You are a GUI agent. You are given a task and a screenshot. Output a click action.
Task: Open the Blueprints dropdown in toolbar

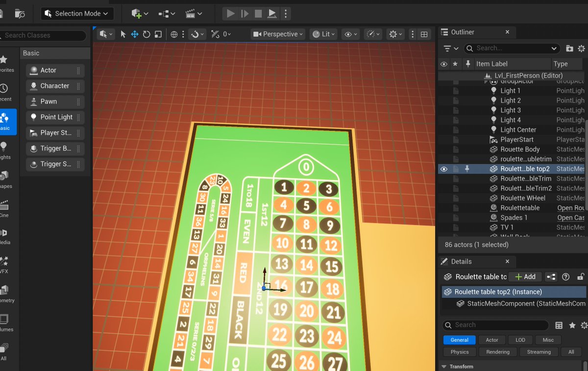pos(167,14)
